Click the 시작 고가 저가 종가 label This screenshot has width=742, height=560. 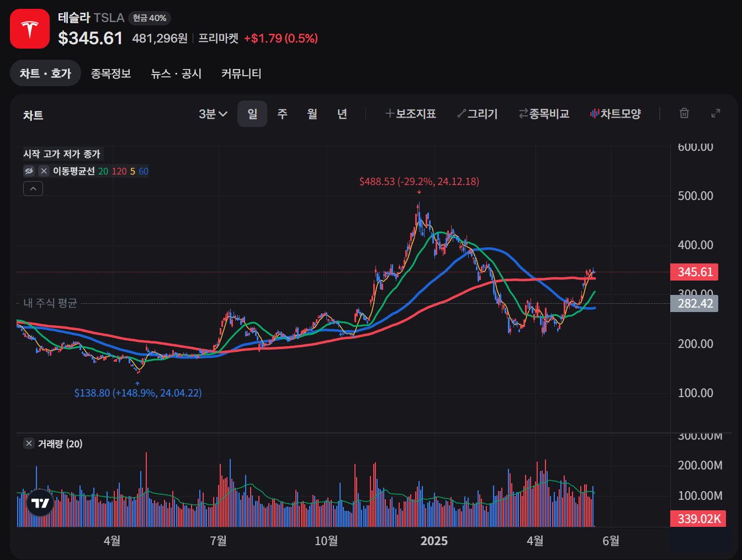(x=62, y=154)
